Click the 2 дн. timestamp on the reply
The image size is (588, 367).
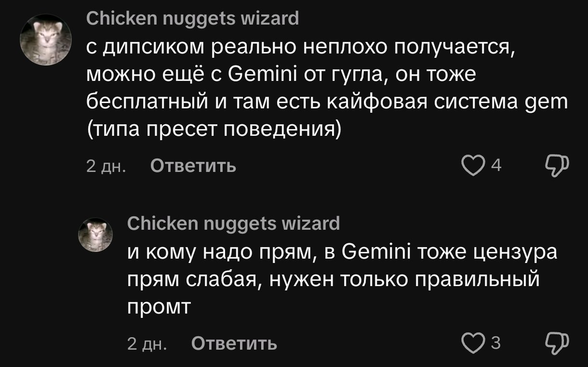click(147, 343)
